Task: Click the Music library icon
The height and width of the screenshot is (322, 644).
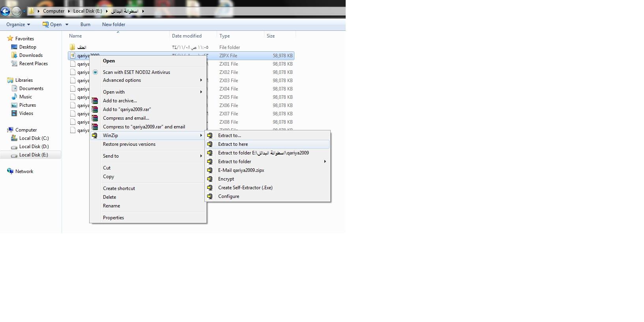Action: tap(14, 97)
